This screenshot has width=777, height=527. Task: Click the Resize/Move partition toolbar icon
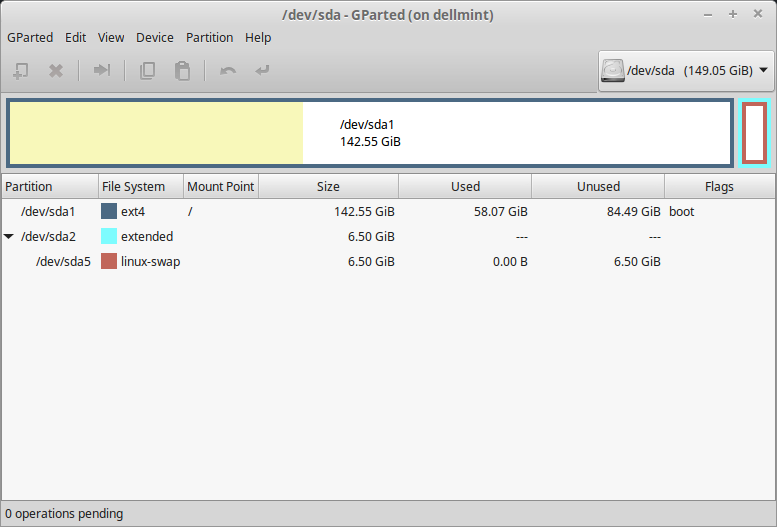coord(101,71)
